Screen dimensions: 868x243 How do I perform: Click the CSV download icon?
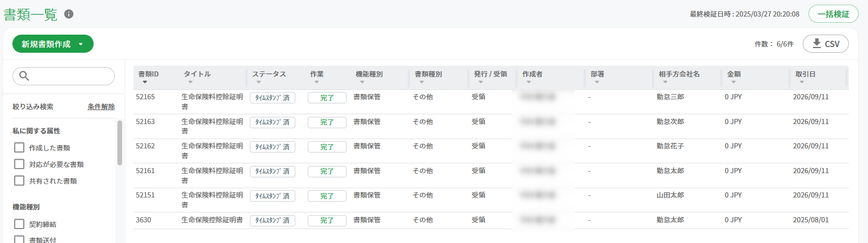coord(817,43)
